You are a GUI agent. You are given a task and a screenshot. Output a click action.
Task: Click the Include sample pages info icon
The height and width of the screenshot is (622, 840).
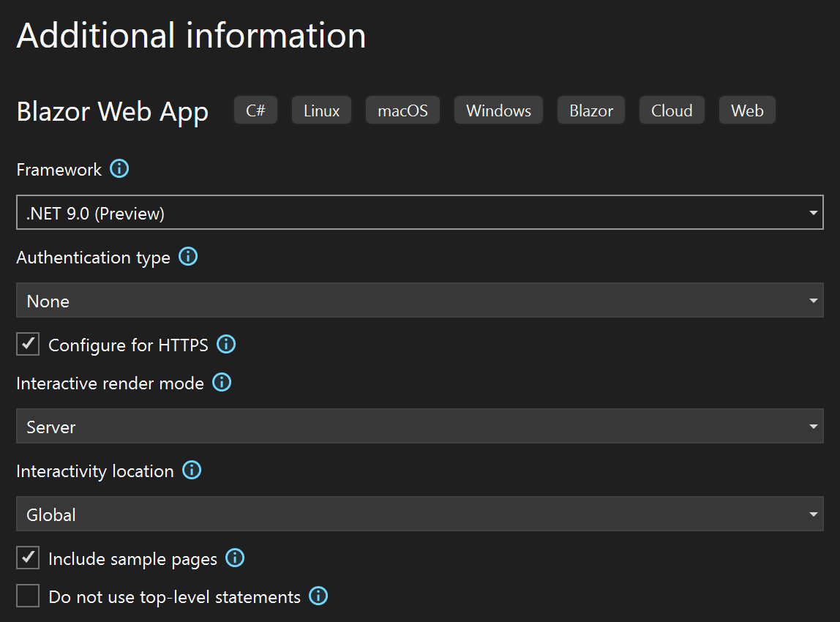[x=235, y=558]
